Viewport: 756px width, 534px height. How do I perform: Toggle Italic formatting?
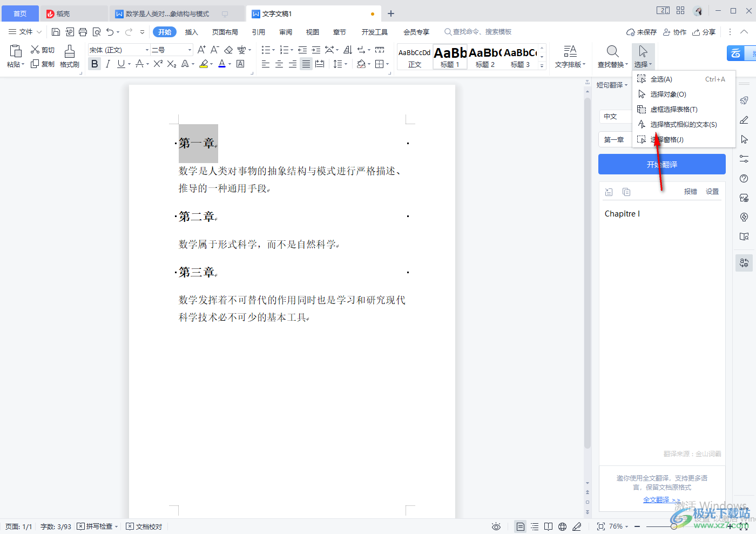pos(108,64)
